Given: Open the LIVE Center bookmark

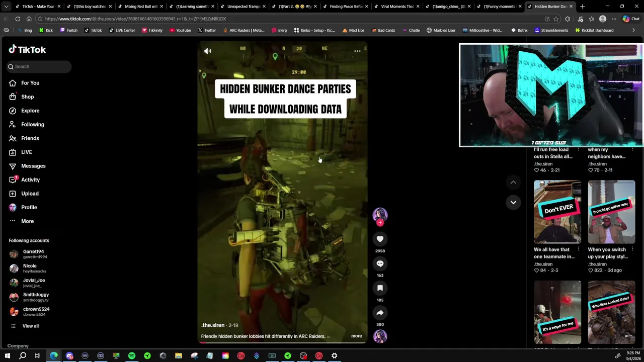Looking at the screenshot, I should [x=121, y=30].
